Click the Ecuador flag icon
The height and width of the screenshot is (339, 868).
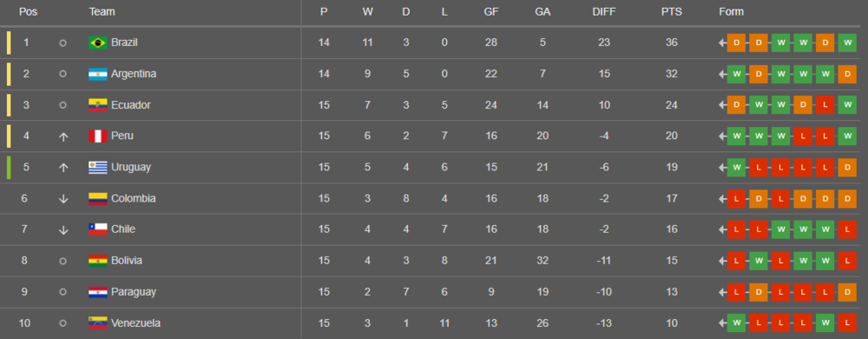click(x=98, y=105)
